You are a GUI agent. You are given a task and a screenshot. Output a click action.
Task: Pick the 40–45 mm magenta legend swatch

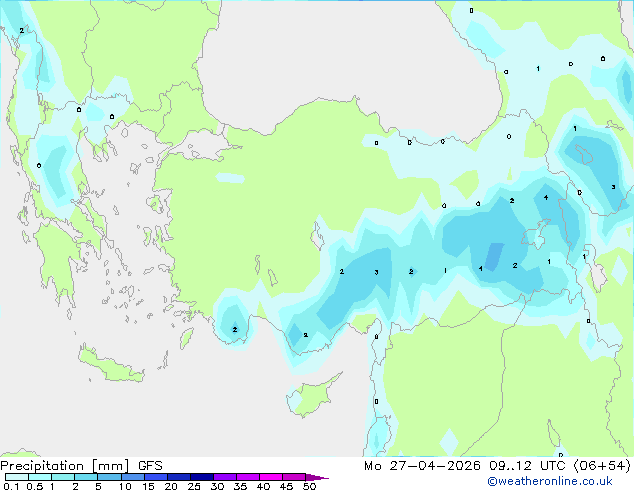click(271, 477)
